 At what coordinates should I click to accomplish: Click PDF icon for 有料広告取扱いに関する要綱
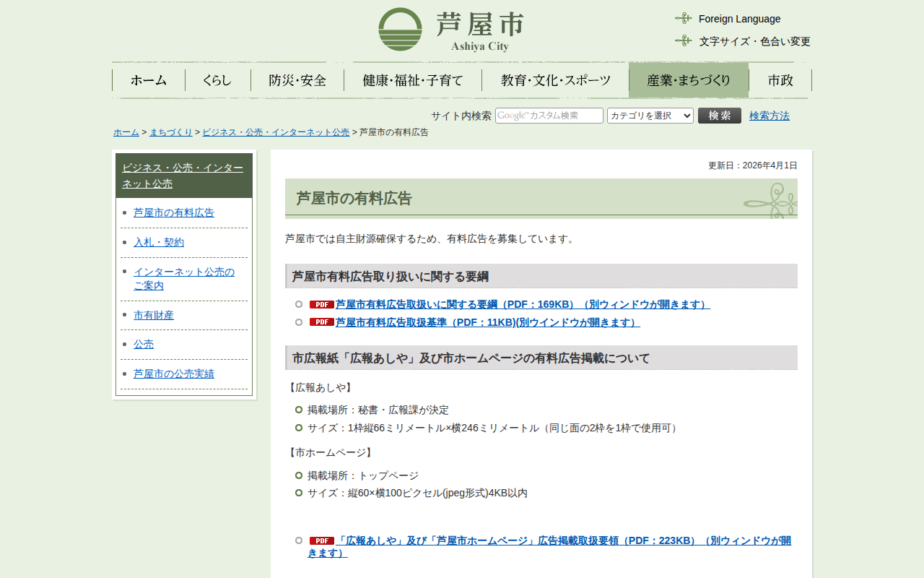(x=321, y=305)
